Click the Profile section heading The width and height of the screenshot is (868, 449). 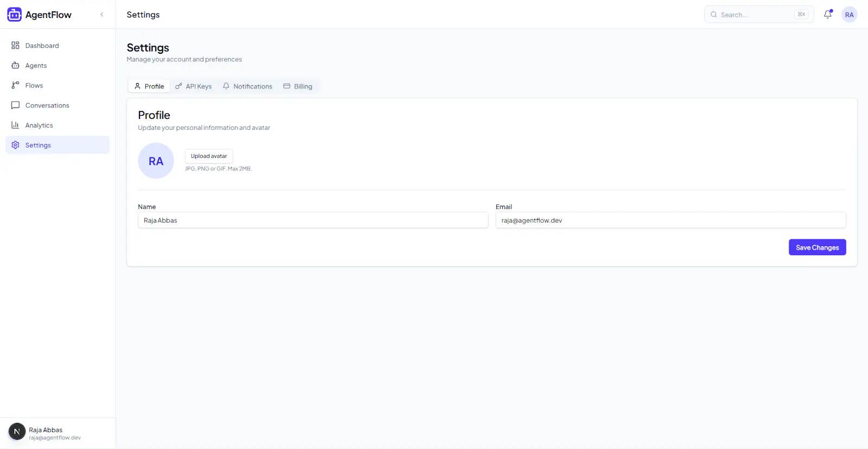(154, 115)
